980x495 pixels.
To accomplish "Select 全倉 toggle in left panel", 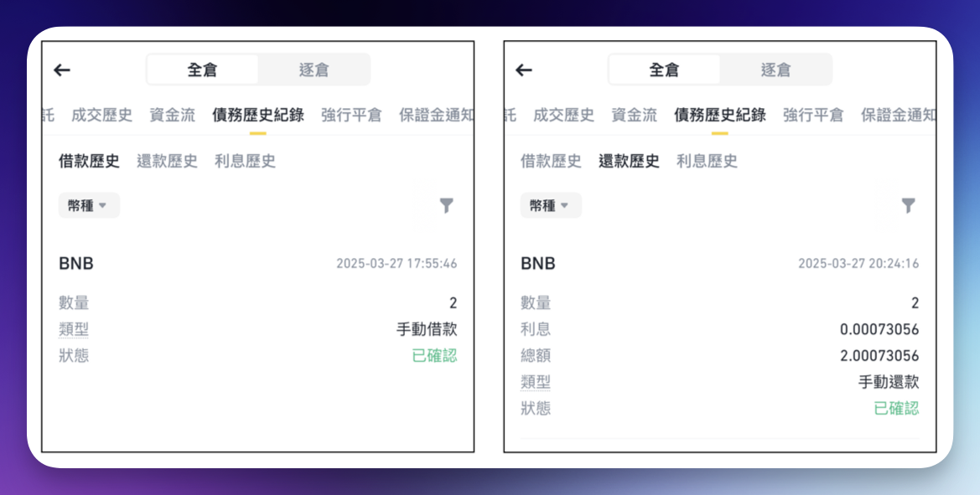I will coord(203,70).
